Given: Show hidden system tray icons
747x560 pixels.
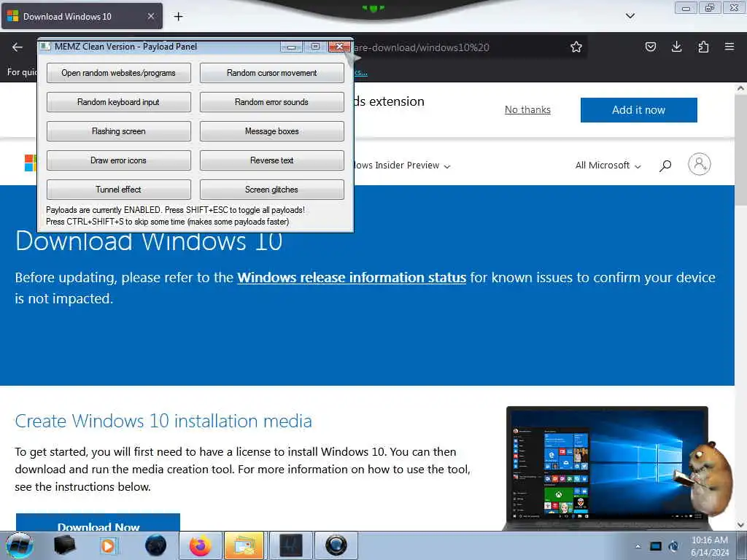Looking at the screenshot, I should coord(638,546).
